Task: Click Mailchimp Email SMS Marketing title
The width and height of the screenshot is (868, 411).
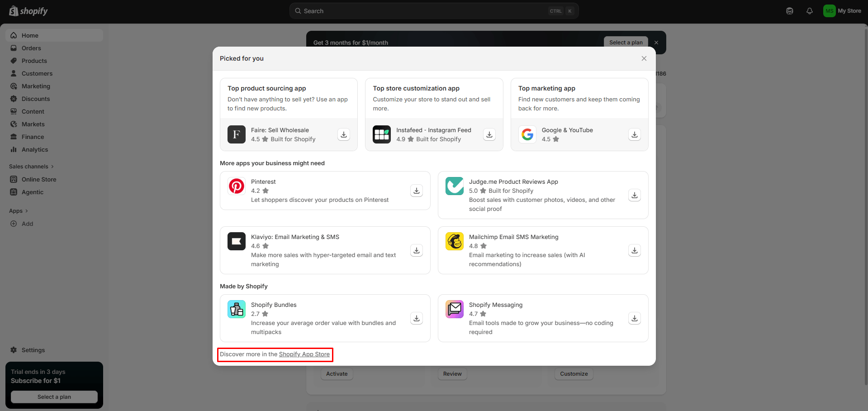Action: [x=514, y=237]
